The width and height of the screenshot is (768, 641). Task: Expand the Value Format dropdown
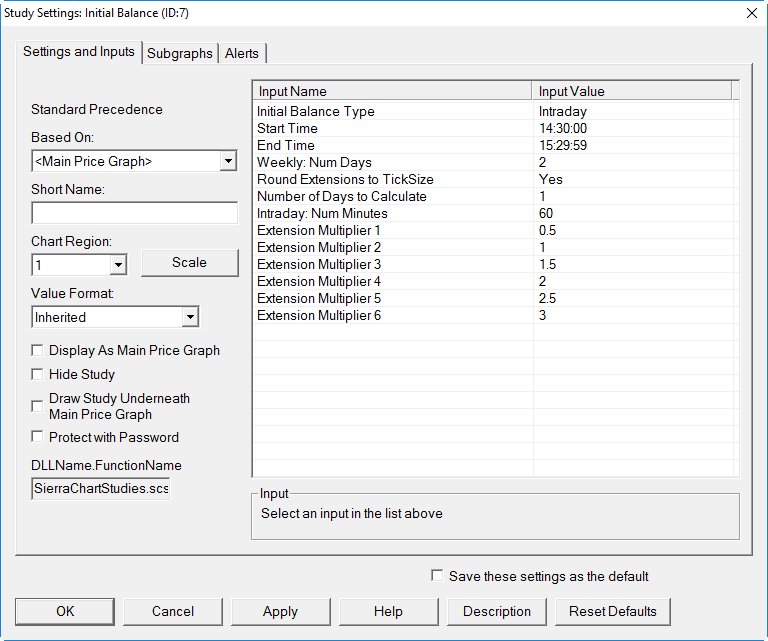[190, 317]
